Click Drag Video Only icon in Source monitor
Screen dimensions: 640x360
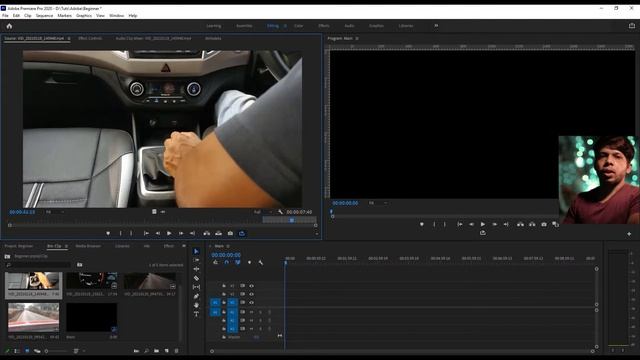[x=154, y=212]
